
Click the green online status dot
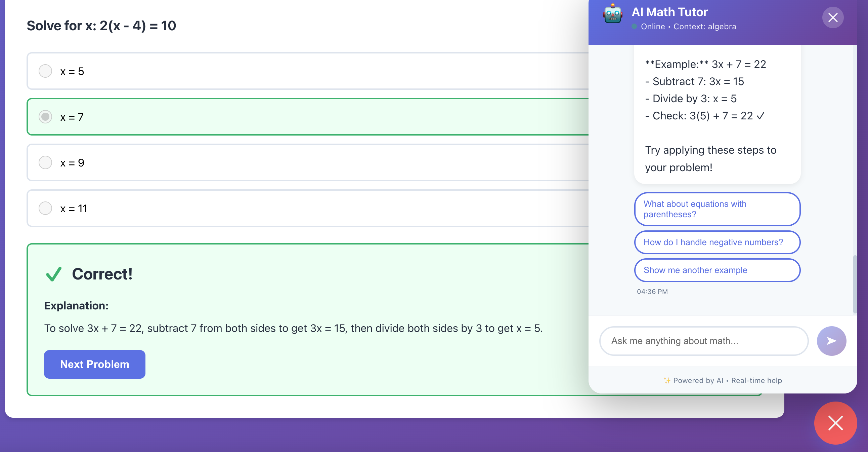tap(634, 26)
